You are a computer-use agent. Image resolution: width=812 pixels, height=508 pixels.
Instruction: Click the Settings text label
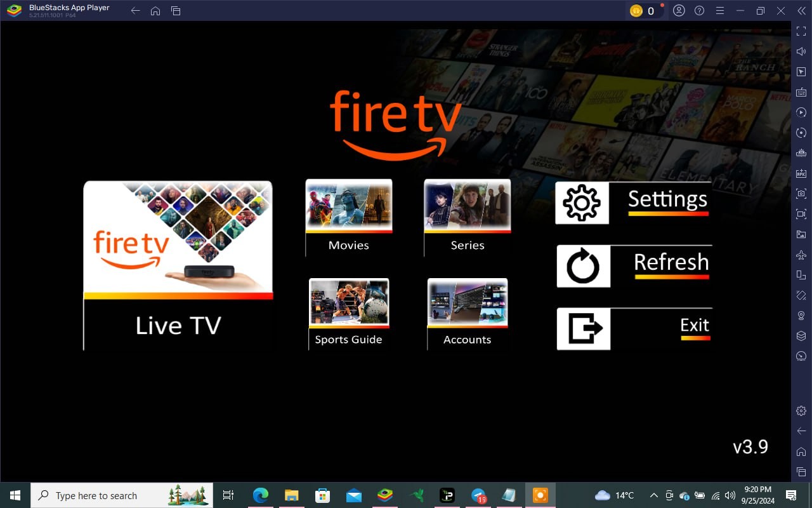pyautogui.click(x=667, y=199)
